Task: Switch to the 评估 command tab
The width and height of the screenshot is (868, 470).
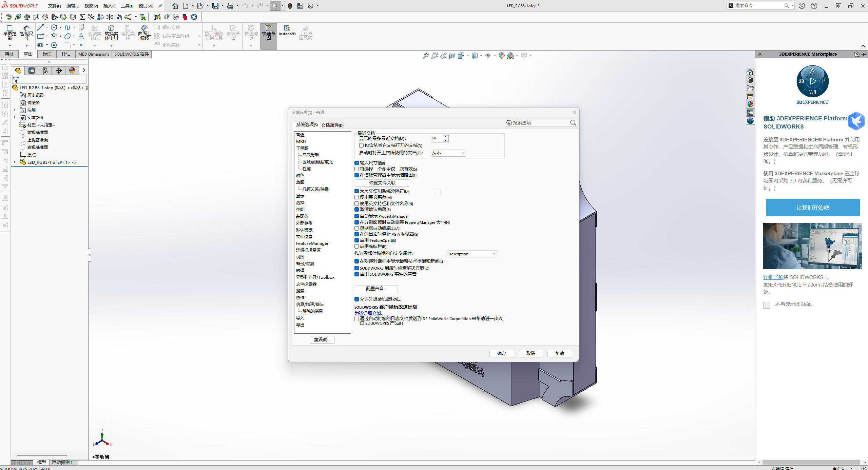Action: (x=66, y=54)
